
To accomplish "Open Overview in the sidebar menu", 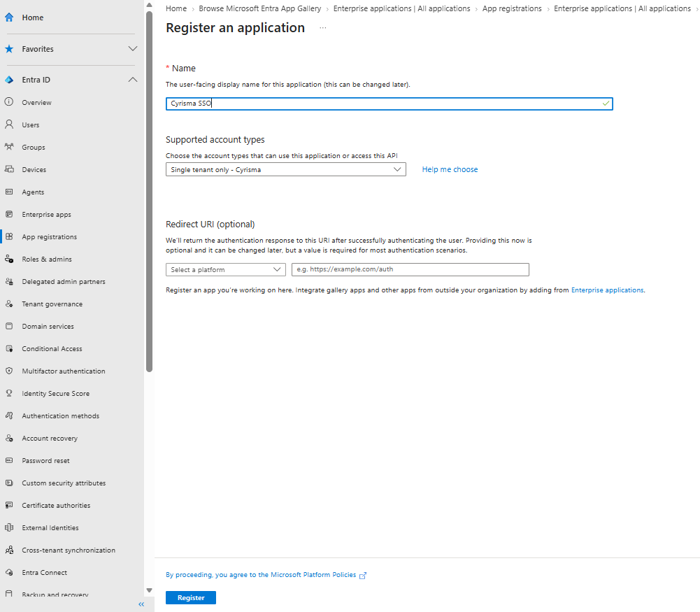I will point(36,102).
